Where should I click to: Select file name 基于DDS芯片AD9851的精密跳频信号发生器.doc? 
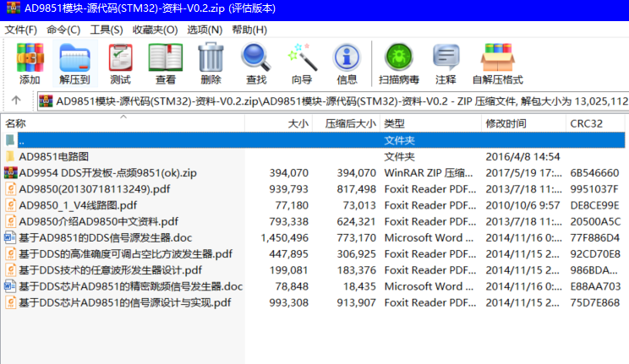pos(131,286)
